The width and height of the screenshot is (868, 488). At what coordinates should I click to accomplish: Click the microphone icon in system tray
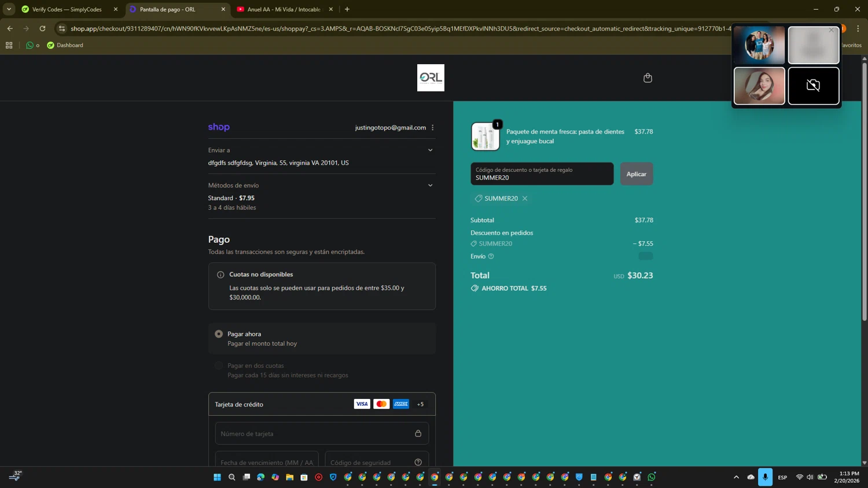pos(765,477)
